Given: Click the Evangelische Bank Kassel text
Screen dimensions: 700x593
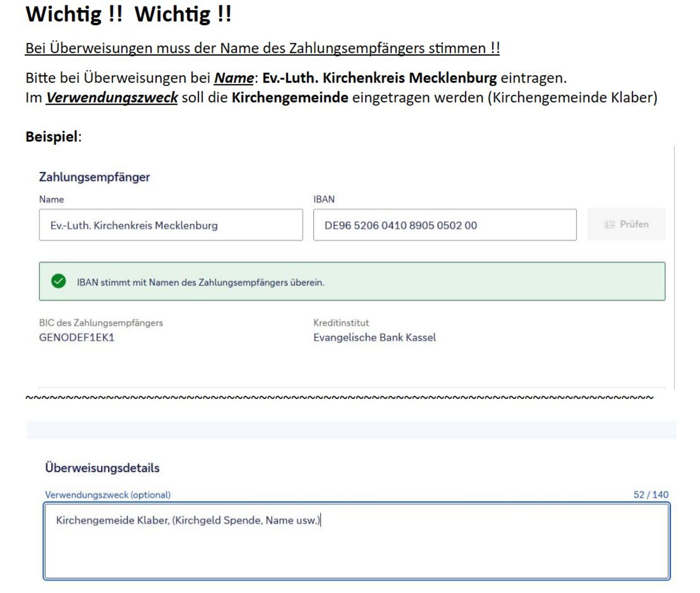Looking at the screenshot, I should (374, 337).
